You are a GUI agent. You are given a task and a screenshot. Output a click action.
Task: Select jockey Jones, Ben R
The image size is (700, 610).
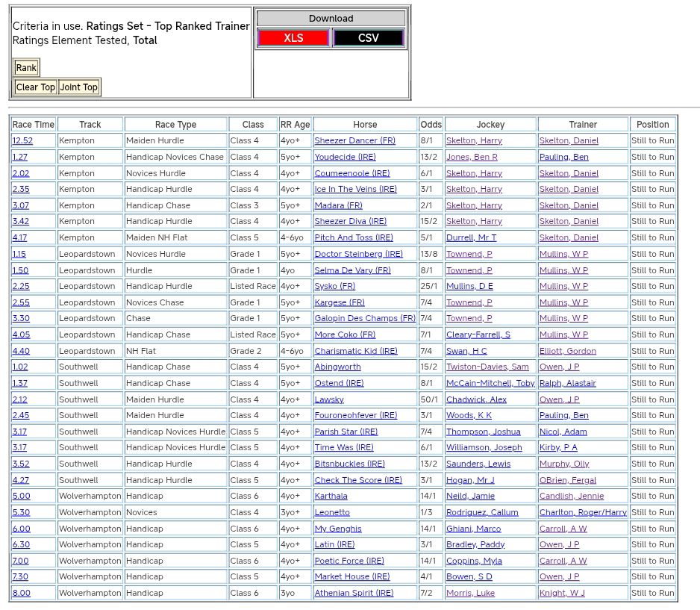(472, 157)
